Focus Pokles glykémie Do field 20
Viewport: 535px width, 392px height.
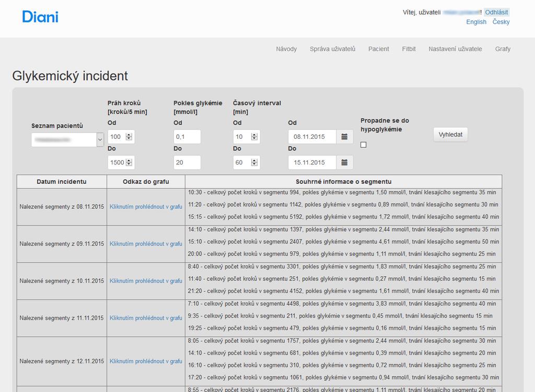point(187,163)
